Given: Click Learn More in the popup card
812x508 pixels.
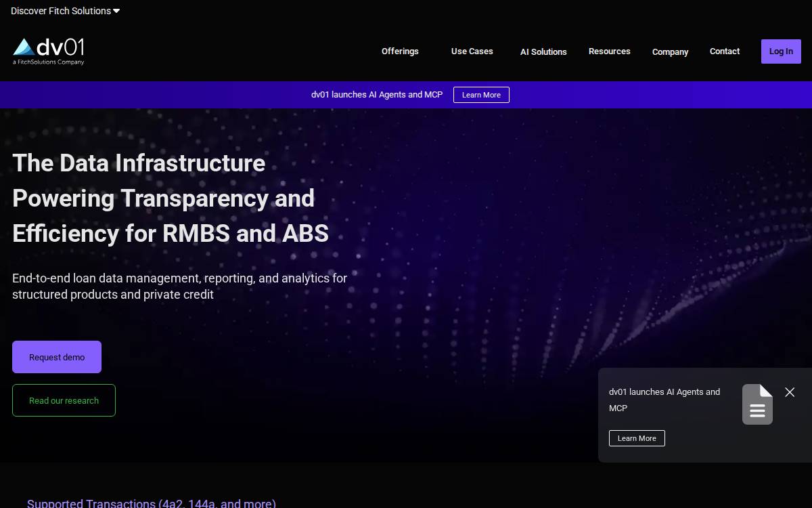Looking at the screenshot, I should pyautogui.click(x=637, y=438).
